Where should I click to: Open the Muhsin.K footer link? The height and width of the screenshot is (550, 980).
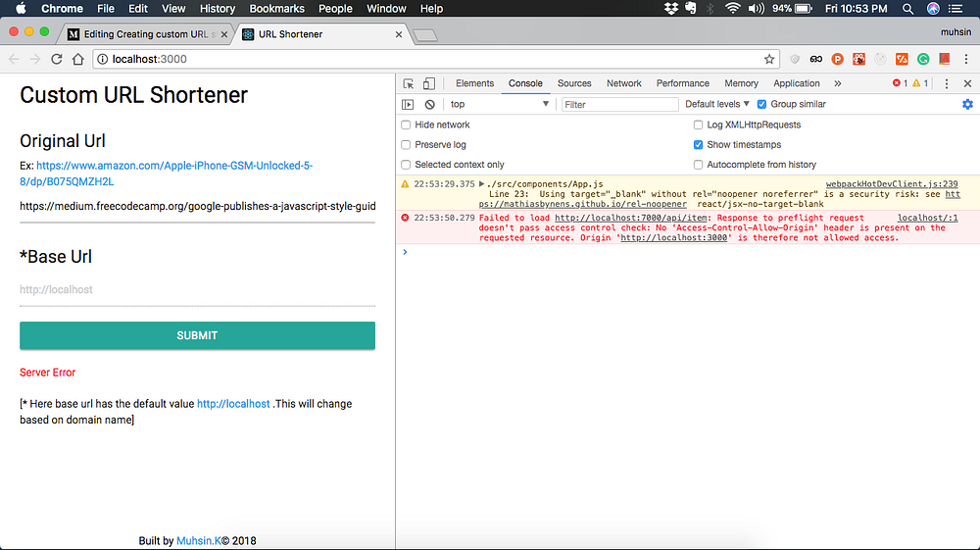pos(199,540)
